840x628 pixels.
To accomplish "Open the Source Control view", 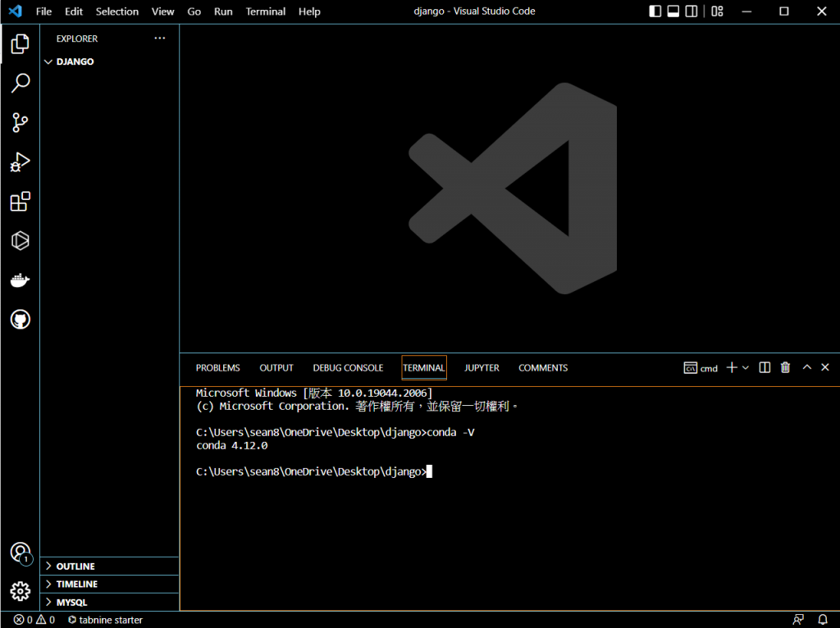I will [20, 123].
